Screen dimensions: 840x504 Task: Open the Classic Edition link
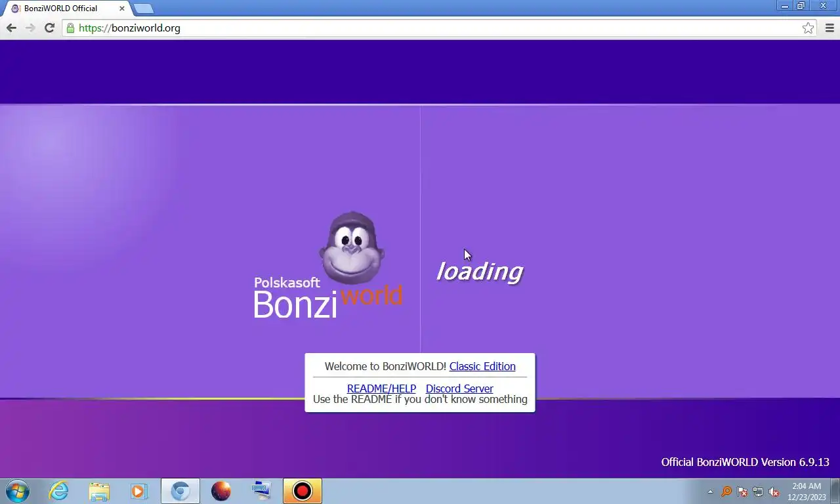tap(482, 366)
